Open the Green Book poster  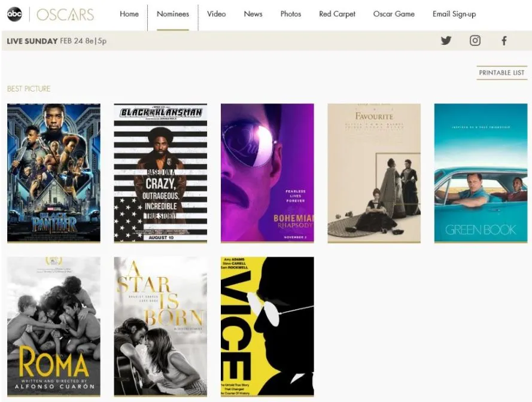481,173
